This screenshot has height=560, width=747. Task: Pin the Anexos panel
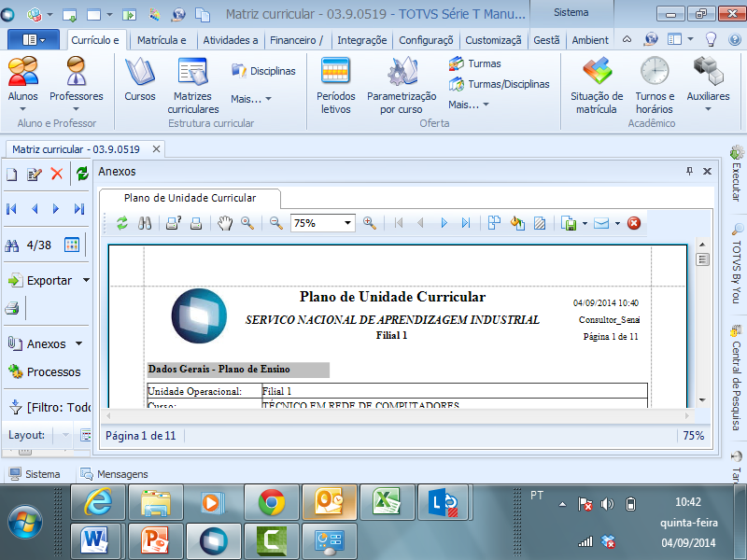click(x=689, y=171)
